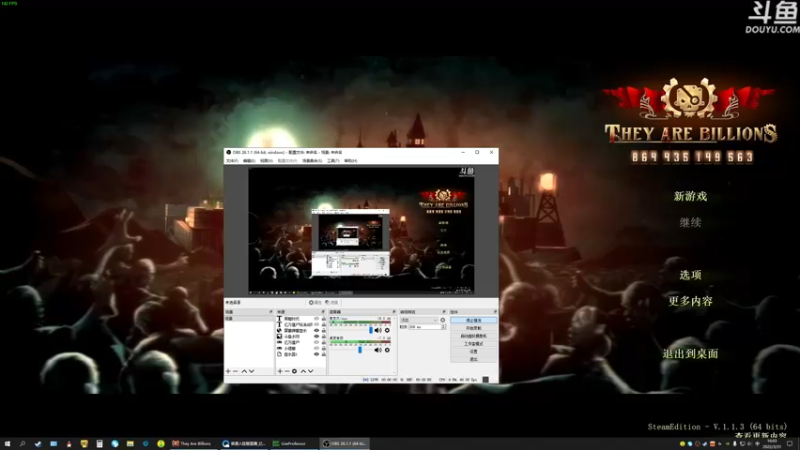Image resolution: width=800 pixels, height=450 pixels.
Task: Open settings gear of first audio mixer channel
Action: coord(387,330)
